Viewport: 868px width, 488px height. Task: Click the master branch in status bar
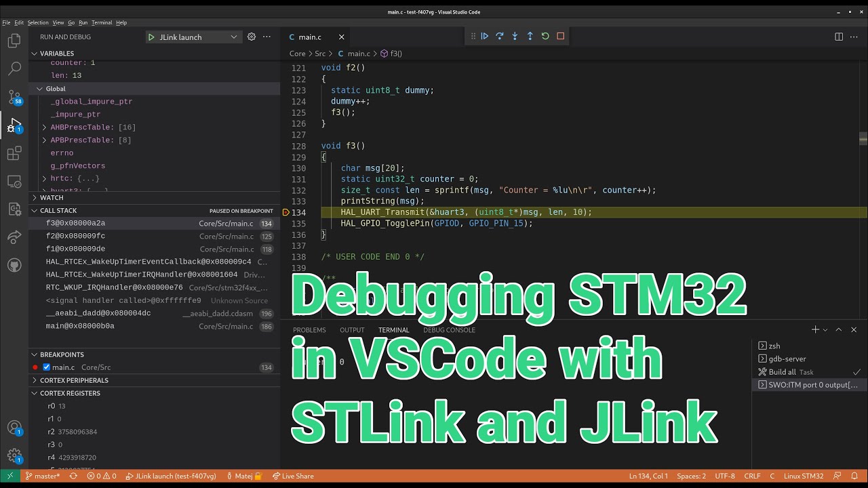point(42,476)
